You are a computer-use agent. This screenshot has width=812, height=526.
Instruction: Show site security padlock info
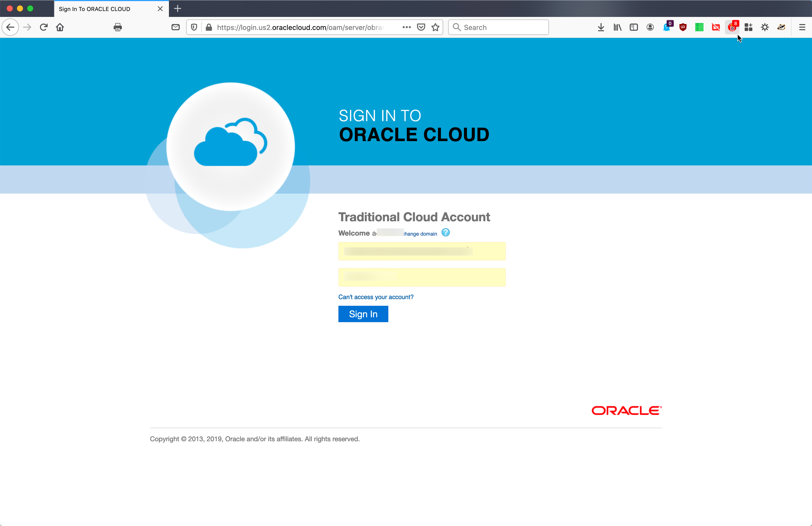click(209, 27)
